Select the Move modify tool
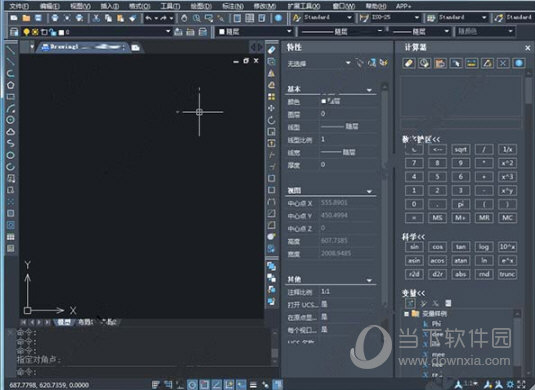Screen dimensions: 535x390 click(271, 108)
